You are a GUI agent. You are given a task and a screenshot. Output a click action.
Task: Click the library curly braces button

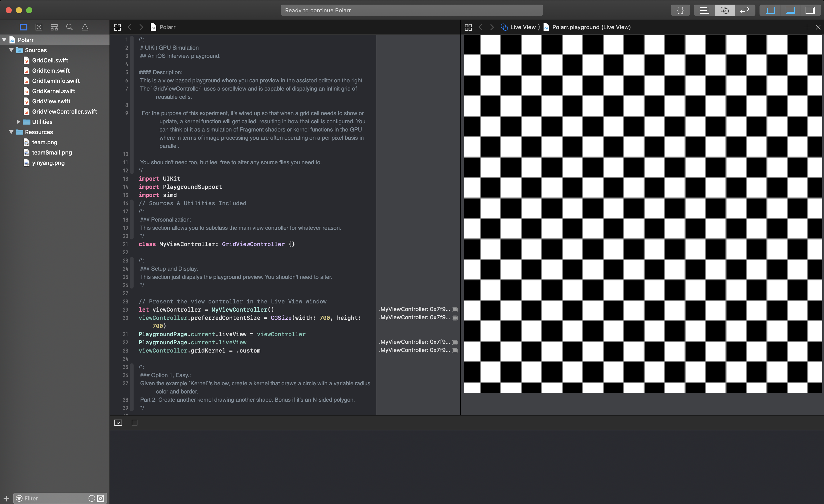click(680, 10)
